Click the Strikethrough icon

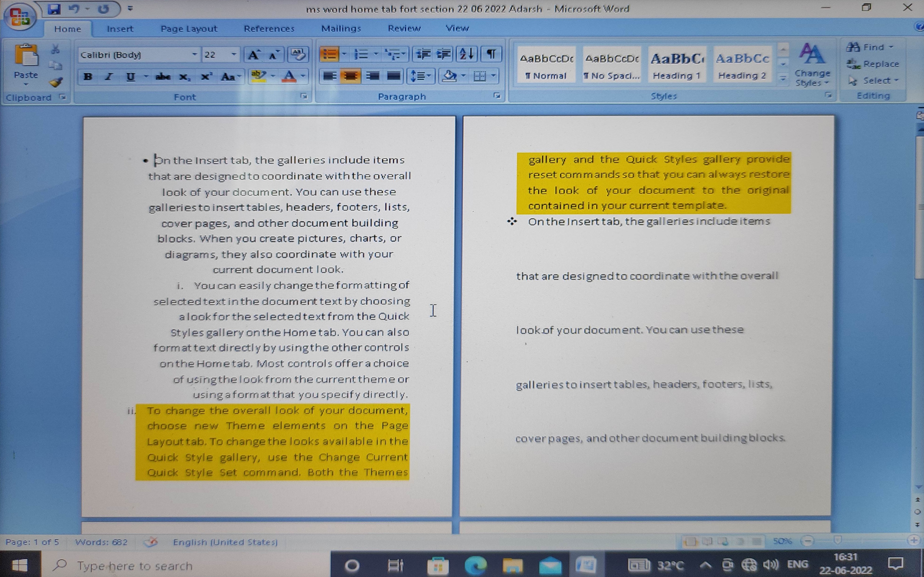click(163, 77)
